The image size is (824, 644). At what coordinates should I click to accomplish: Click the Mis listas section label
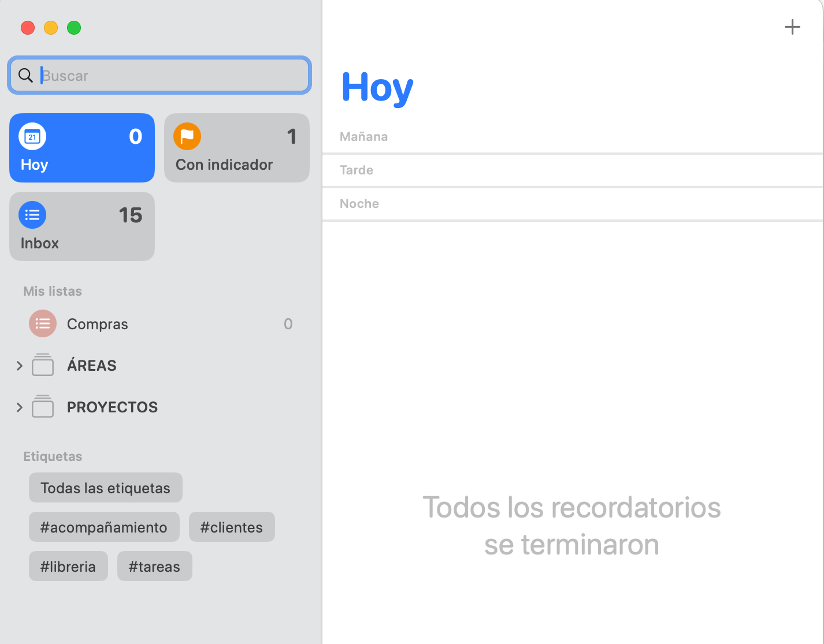(x=53, y=291)
